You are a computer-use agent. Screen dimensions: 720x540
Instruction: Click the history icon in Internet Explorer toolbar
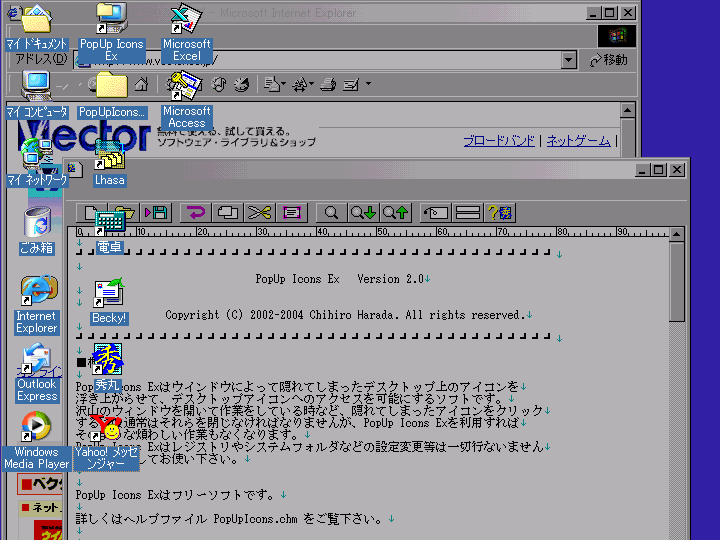(x=242, y=84)
